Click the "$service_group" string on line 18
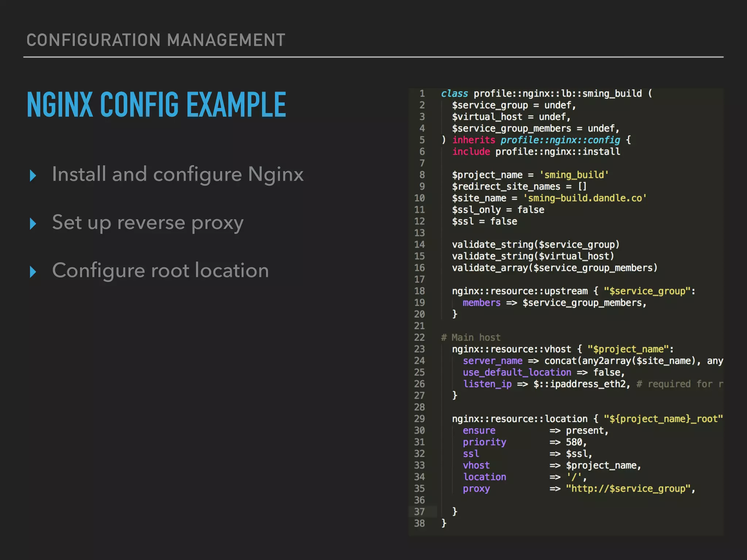Screen dimensions: 747x560 (x=647, y=291)
